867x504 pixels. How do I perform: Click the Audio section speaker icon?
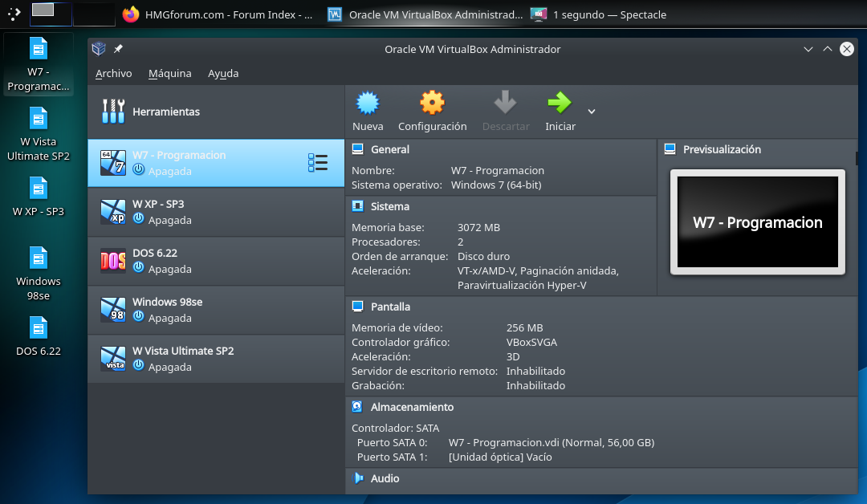pos(358,478)
